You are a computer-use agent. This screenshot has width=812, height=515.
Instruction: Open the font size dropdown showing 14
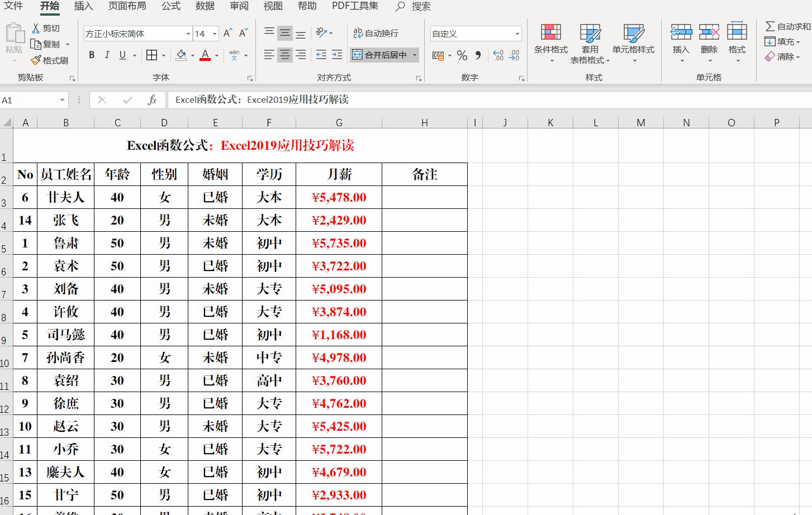tap(215, 34)
